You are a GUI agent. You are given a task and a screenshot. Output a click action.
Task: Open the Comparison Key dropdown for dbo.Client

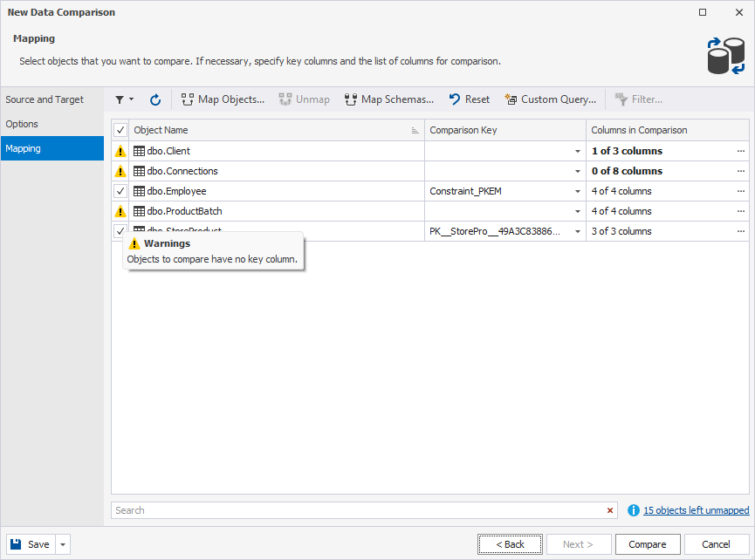tap(578, 150)
